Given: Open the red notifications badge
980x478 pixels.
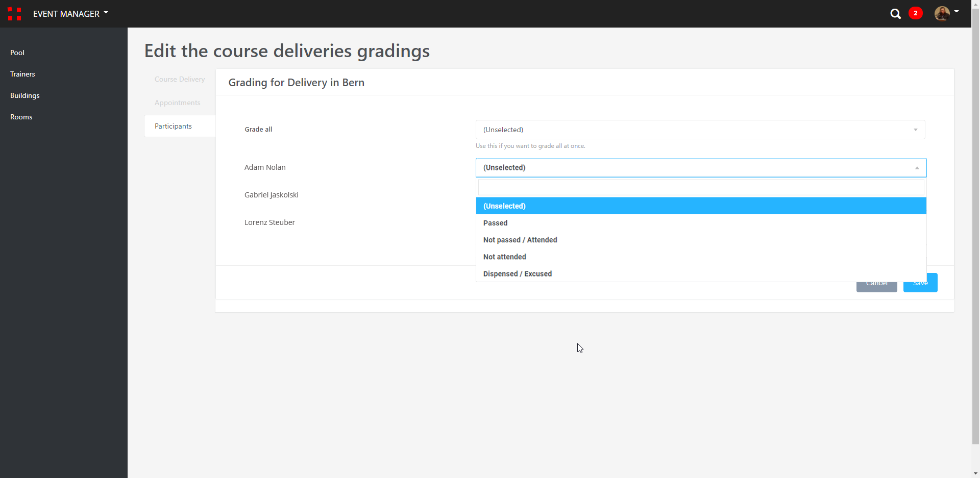Looking at the screenshot, I should pos(915,13).
